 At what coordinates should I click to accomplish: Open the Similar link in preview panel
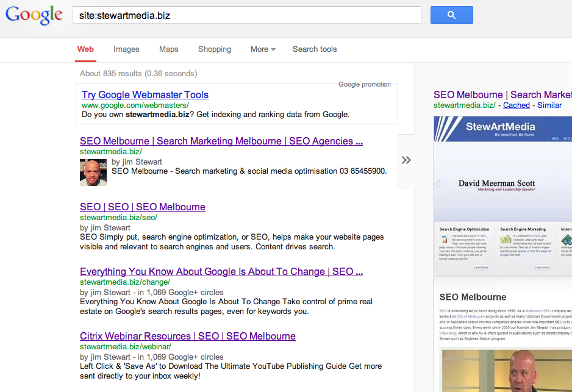click(549, 105)
